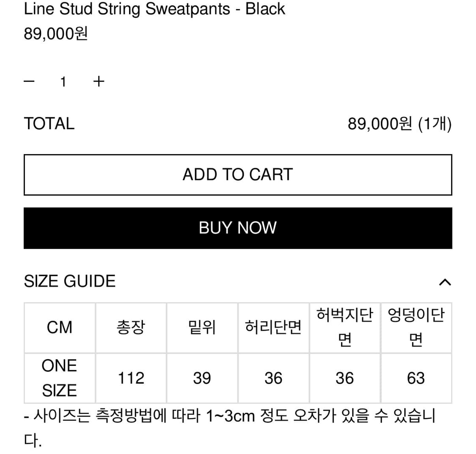The image size is (476, 454).
Task: Select the 허리단면 measurement header
Action: pyautogui.click(x=273, y=327)
